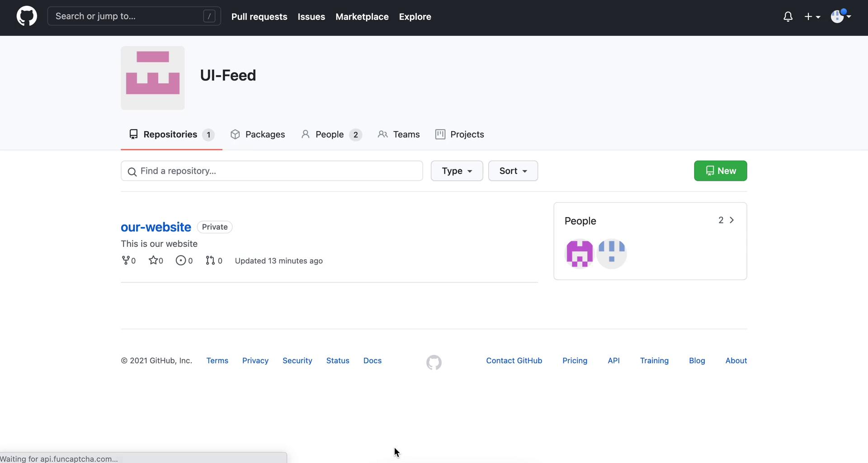Switch to the Repositories tab
This screenshot has height=463, width=868.
171,134
